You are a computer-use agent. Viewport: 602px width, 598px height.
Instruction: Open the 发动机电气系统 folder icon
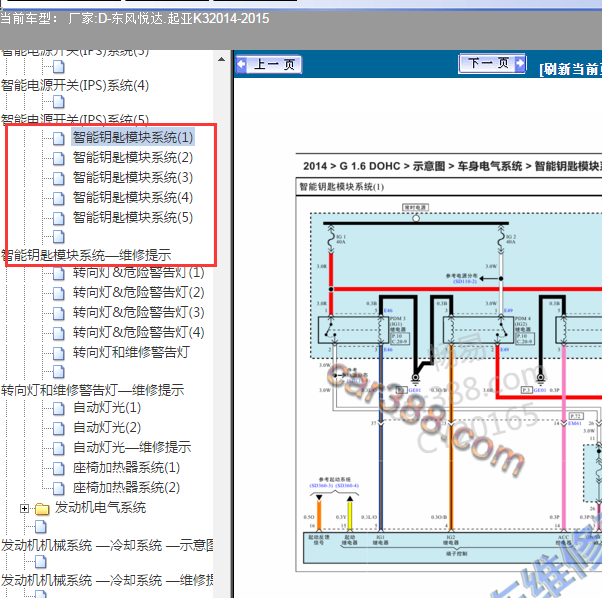pos(42,509)
